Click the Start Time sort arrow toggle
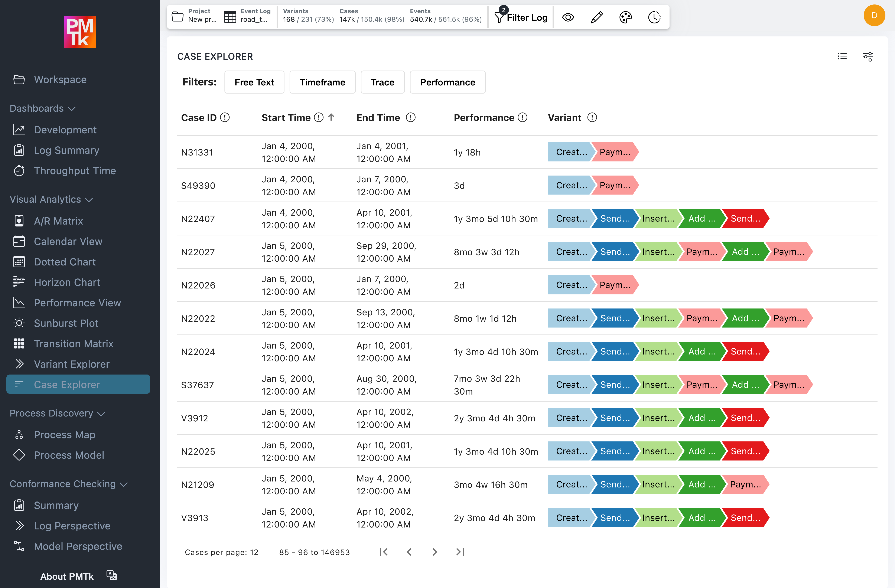Image resolution: width=895 pixels, height=588 pixels. pyautogui.click(x=331, y=117)
